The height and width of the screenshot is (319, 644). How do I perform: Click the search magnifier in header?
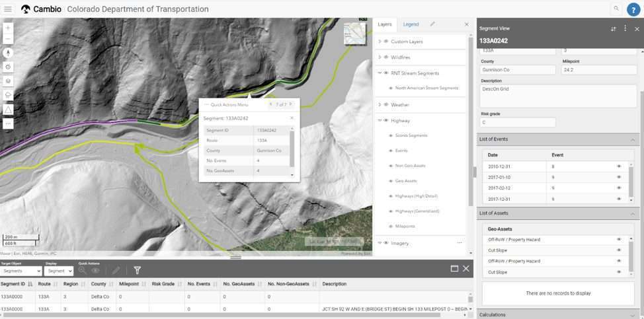pyautogui.click(x=616, y=9)
